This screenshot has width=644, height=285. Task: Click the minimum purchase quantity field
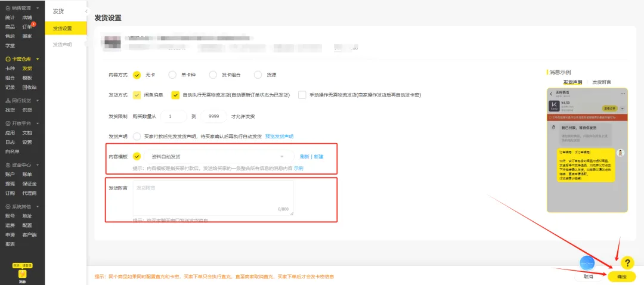(174, 116)
